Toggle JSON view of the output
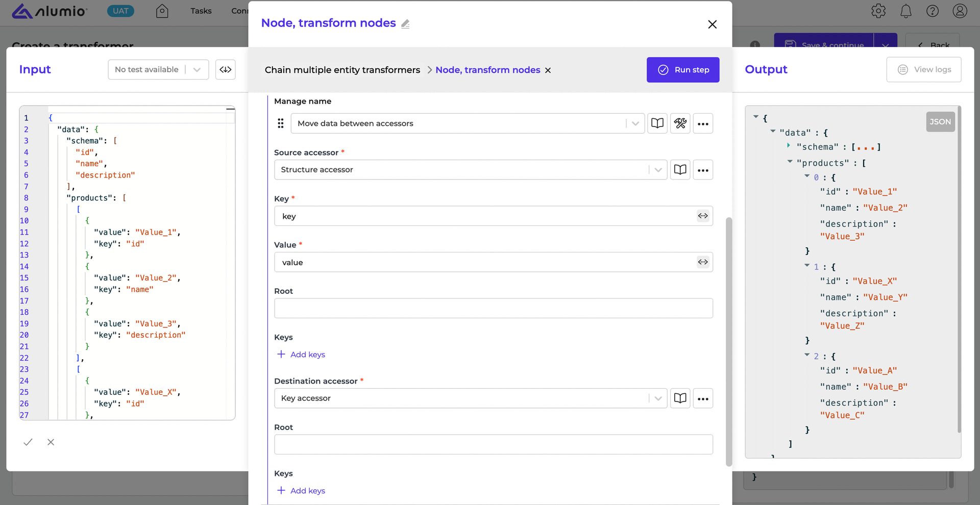Image resolution: width=980 pixels, height=505 pixels. pyautogui.click(x=940, y=122)
